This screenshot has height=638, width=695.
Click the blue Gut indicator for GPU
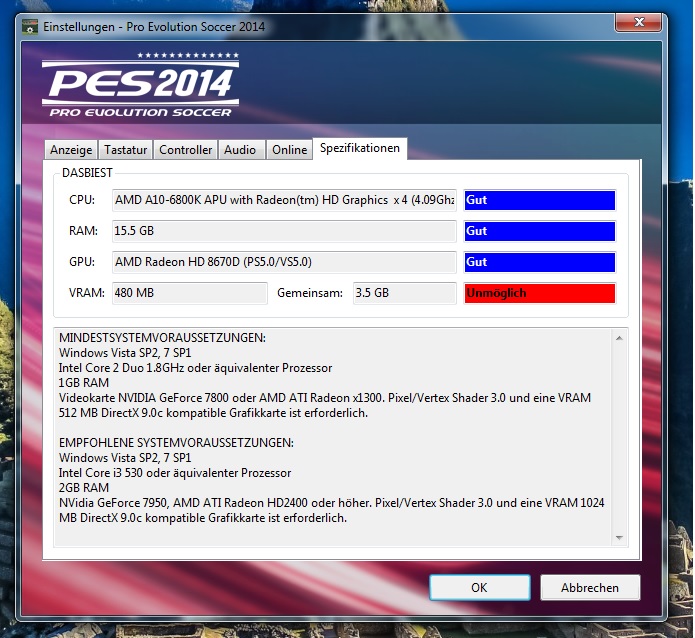pos(540,262)
